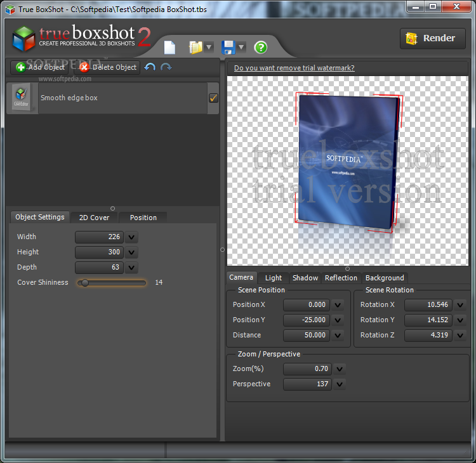The height and width of the screenshot is (463, 476).
Task: Click the Depth value field
Action: [99, 267]
